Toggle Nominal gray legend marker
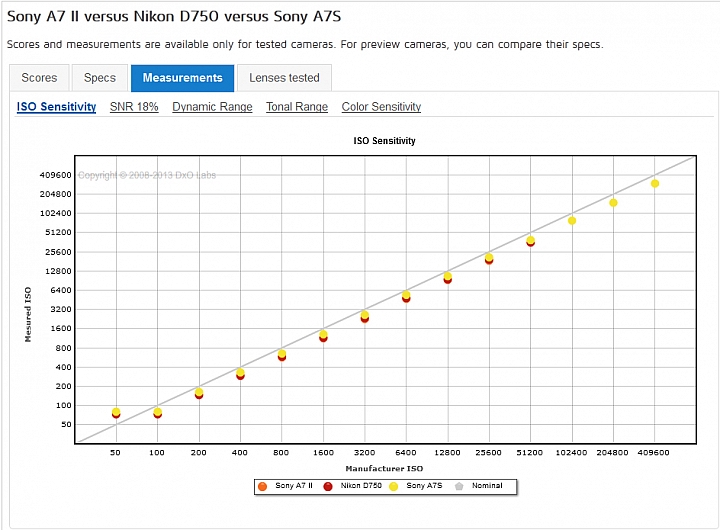Image resolution: width=720 pixels, height=530 pixels. tap(459, 486)
